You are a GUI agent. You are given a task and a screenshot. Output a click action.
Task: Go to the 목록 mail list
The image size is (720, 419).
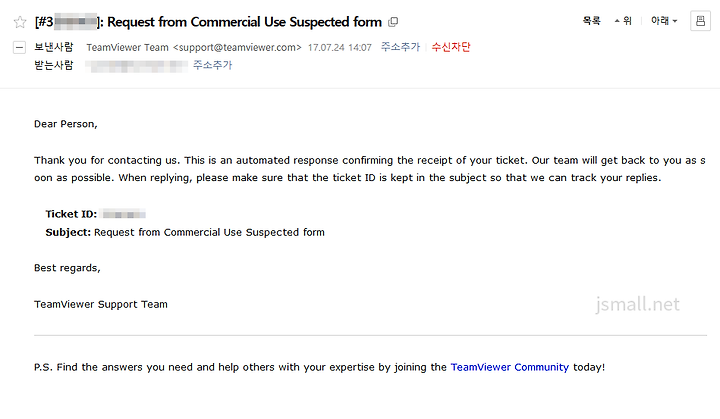click(x=591, y=21)
